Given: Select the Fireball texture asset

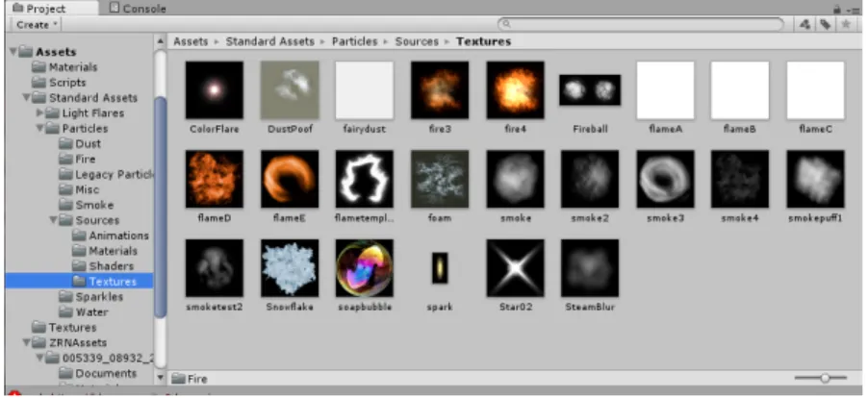Looking at the screenshot, I should point(590,90).
